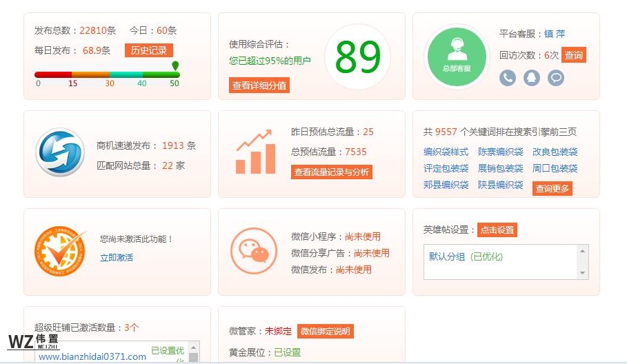Select the 默认分组 (已优化) list entry
Image resolution: width=627 pixels, height=364 pixels.
466,256
